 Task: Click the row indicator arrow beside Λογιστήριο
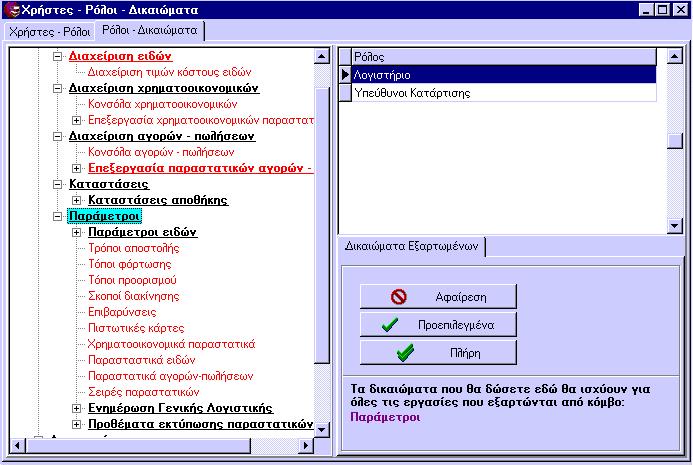[345, 75]
